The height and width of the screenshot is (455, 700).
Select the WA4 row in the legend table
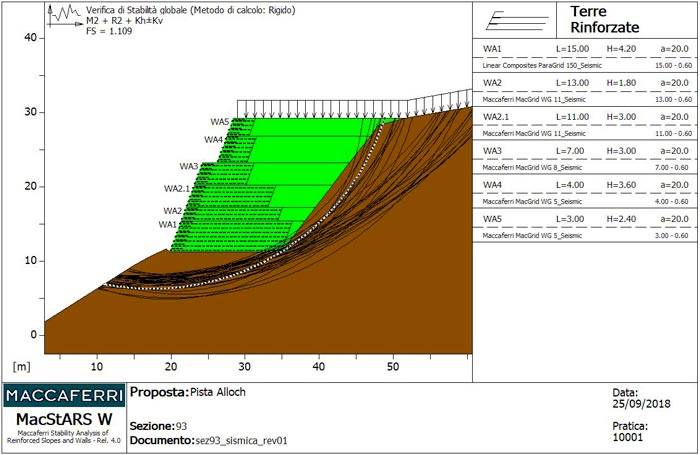tap(585, 184)
